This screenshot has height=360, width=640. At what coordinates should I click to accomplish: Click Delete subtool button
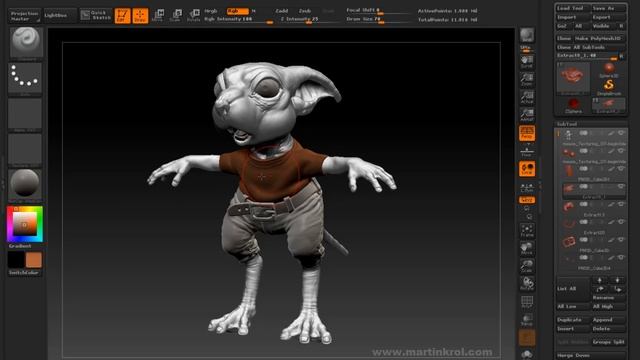(608, 329)
